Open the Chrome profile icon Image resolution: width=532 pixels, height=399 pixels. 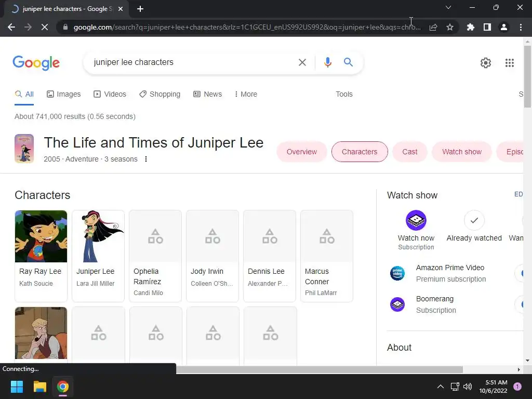pyautogui.click(x=504, y=27)
